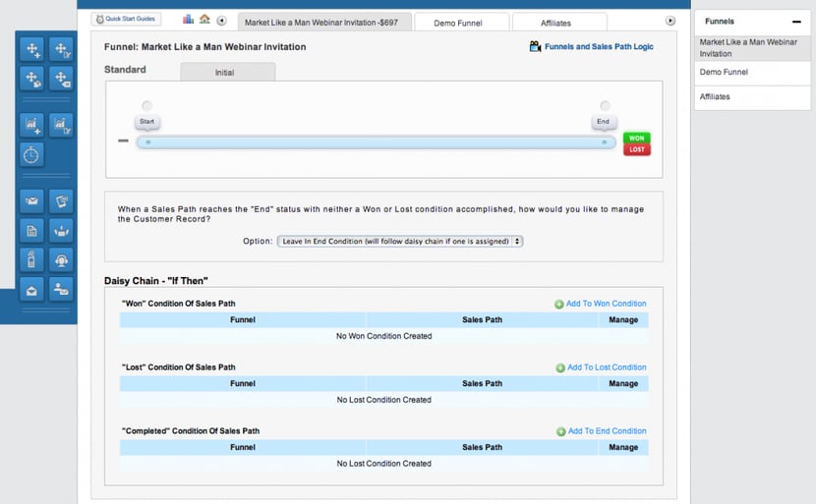Click the postcard stack sidebar icon

tap(61, 200)
